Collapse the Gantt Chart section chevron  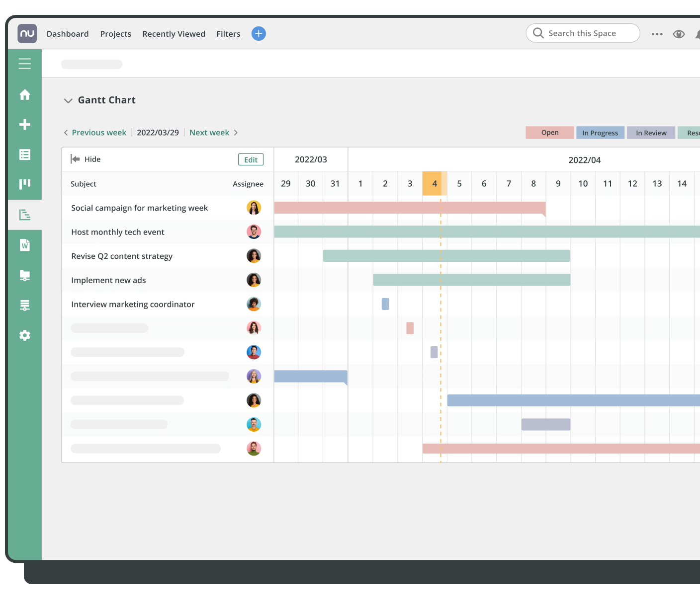pyautogui.click(x=69, y=101)
